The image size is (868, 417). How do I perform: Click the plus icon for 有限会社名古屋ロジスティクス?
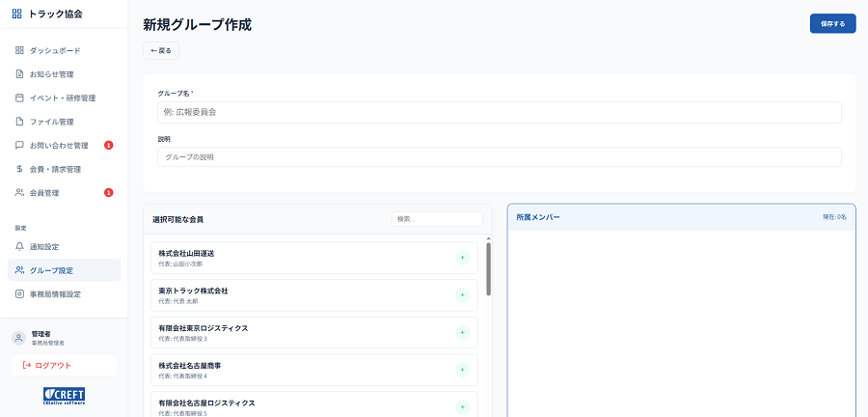coord(462,406)
